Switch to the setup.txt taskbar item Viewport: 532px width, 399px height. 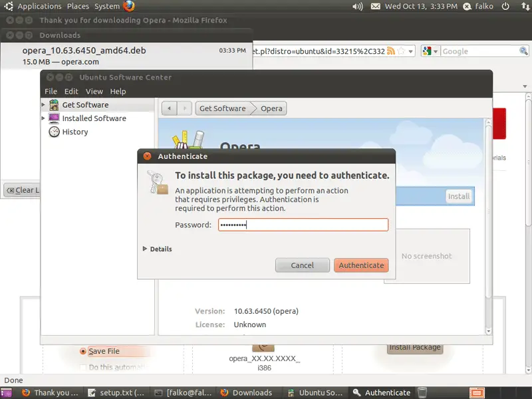pos(116,393)
